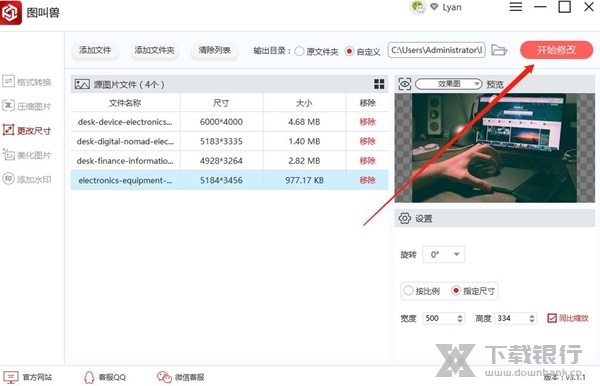The image size is (600, 386).
Task: Open the 微信客服 link
Action: click(189, 377)
